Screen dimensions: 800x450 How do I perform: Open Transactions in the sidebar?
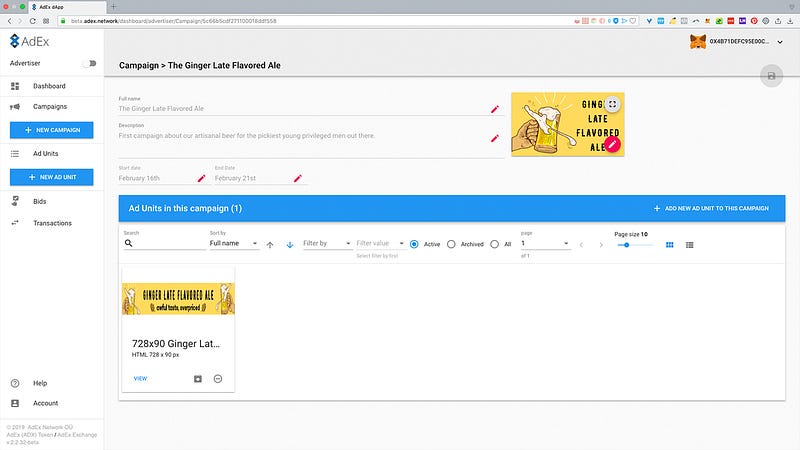53,223
